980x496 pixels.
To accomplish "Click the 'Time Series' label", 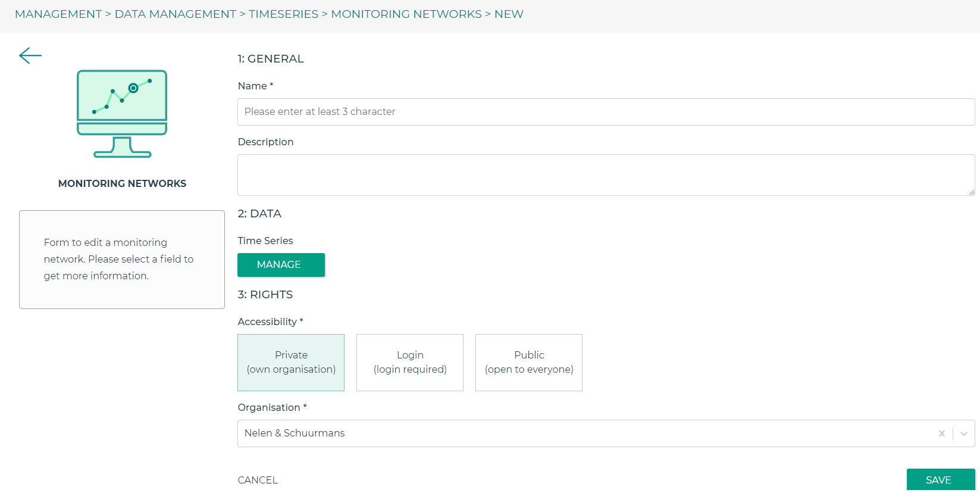I will (265, 241).
